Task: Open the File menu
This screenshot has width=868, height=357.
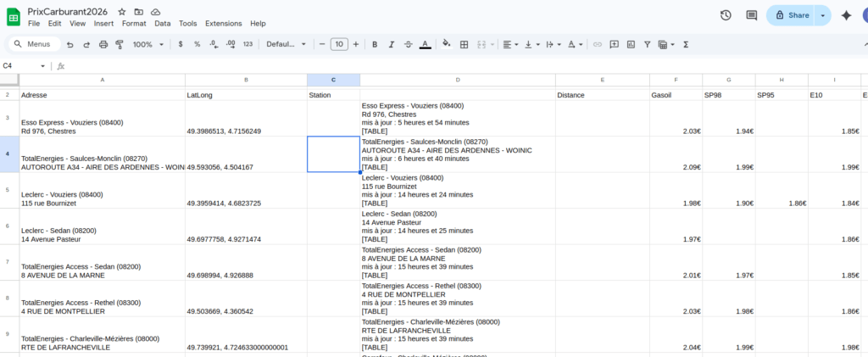Action: point(34,23)
